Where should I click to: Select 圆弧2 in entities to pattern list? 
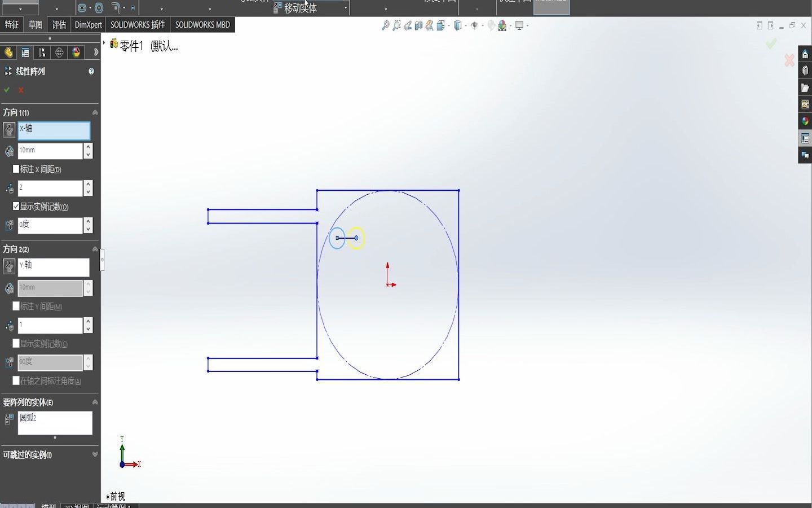tap(28, 418)
